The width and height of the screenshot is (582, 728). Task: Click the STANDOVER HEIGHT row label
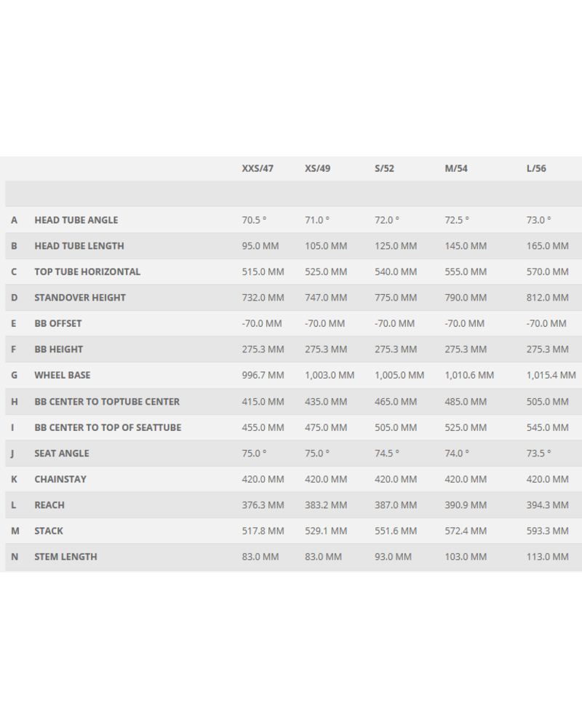click(80, 298)
